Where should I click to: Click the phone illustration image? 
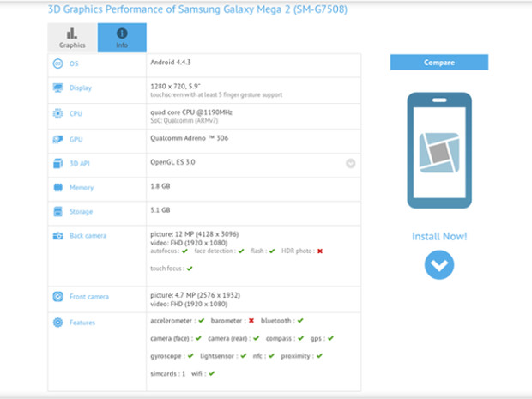439,150
